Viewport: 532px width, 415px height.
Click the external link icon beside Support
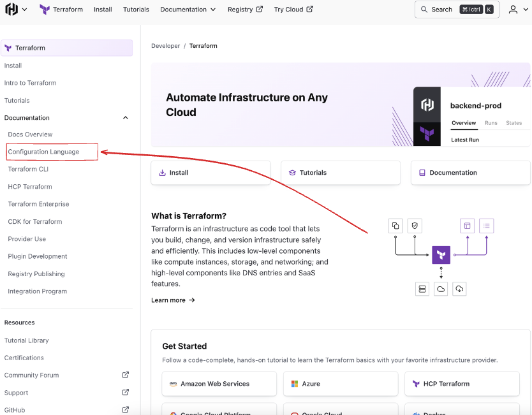pos(126,393)
